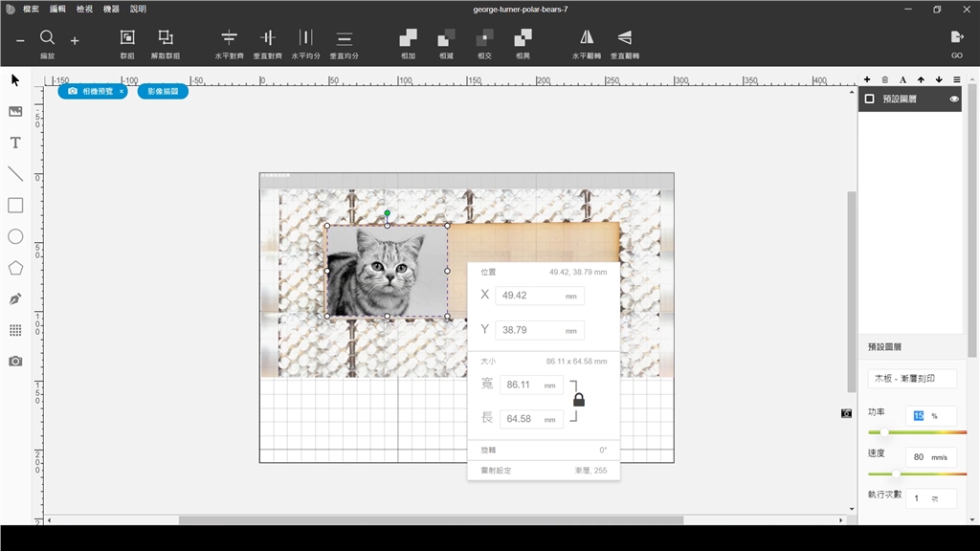This screenshot has height=551, width=980.
Task: Open the 木板 - 漸層刻印 preset dropdown
Action: point(912,379)
